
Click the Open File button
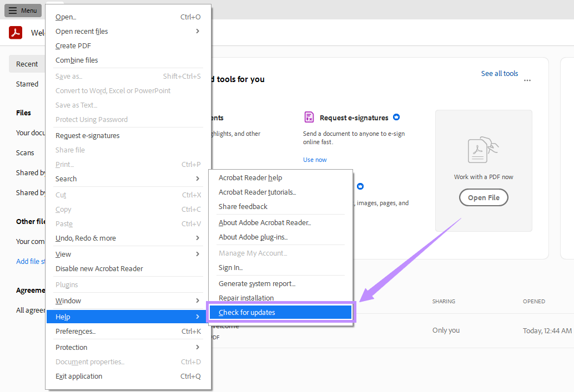point(484,197)
